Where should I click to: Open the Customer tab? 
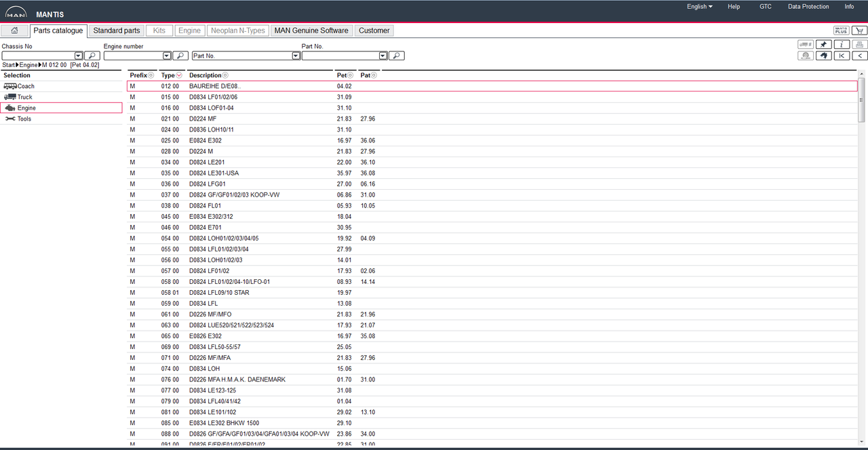[374, 30]
